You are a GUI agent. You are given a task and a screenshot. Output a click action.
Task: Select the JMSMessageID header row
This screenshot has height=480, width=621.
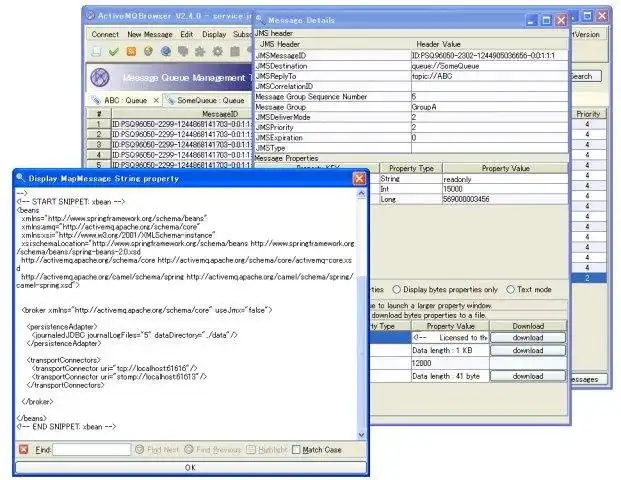(411, 55)
